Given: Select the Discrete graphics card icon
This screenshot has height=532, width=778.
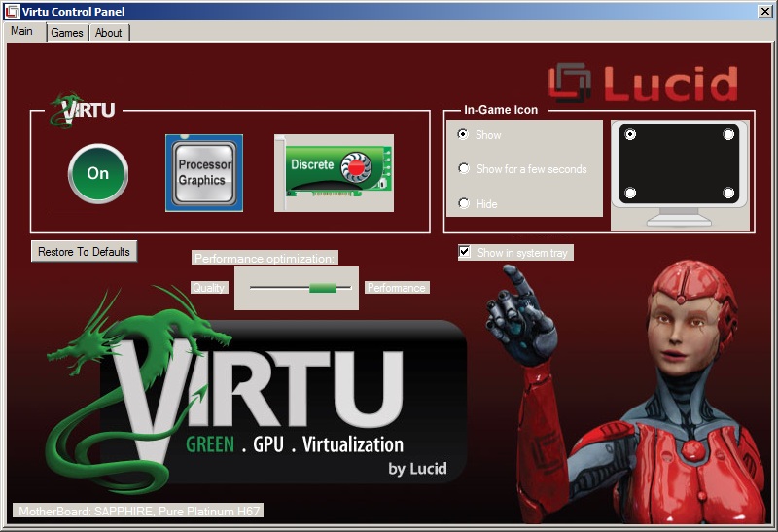Looking at the screenshot, I should [334, 173].
